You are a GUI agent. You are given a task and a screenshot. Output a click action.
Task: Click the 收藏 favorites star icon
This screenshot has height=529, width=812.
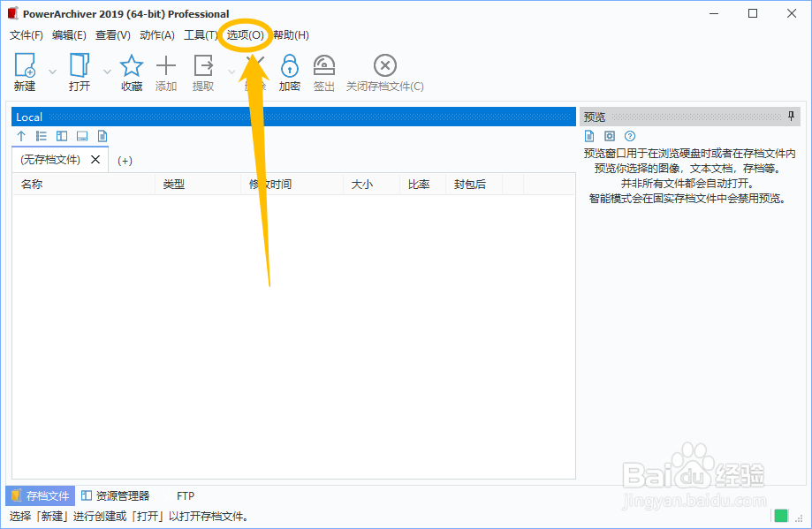click(x=132, y=66)
